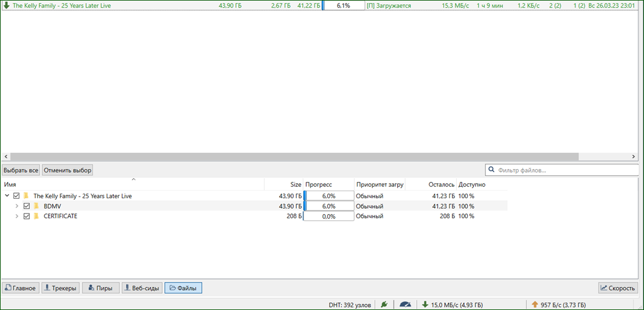Click the Выбрать все button
This screenshot has width=644, height=310.
tap(21, 170)
